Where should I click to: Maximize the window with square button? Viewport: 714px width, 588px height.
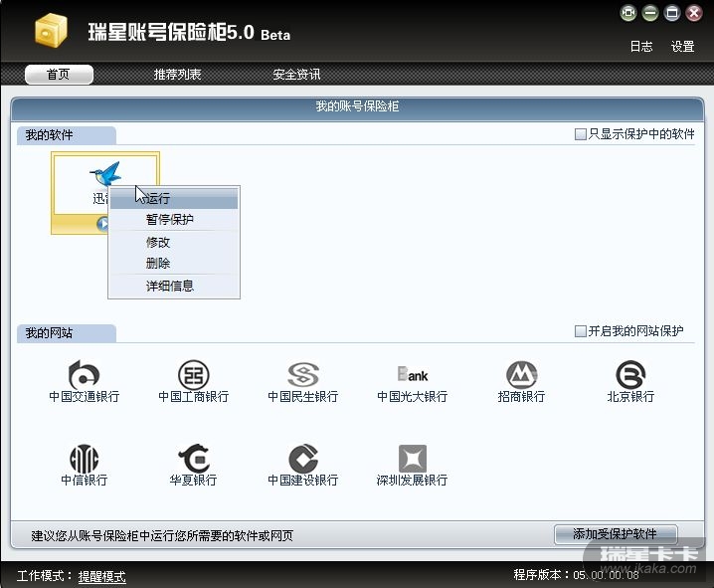[x=672, y=13]
